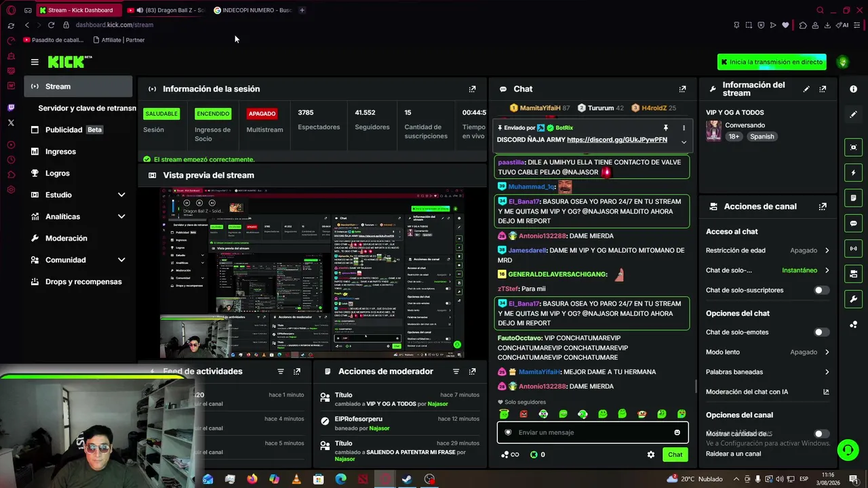Pop out the Información del stream panel
This screenshot has height=488, width=868.
pyautogui.click(x=823, y=89)
